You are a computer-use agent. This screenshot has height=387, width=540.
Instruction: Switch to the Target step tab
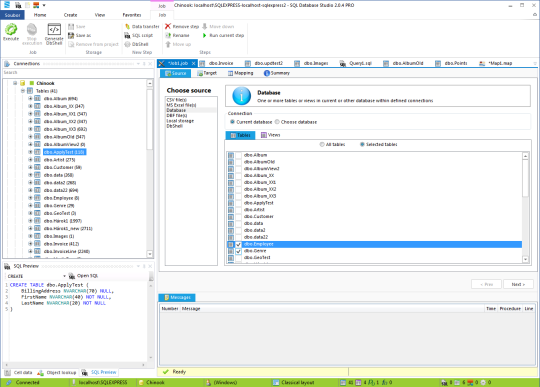[x=207, y=73]
